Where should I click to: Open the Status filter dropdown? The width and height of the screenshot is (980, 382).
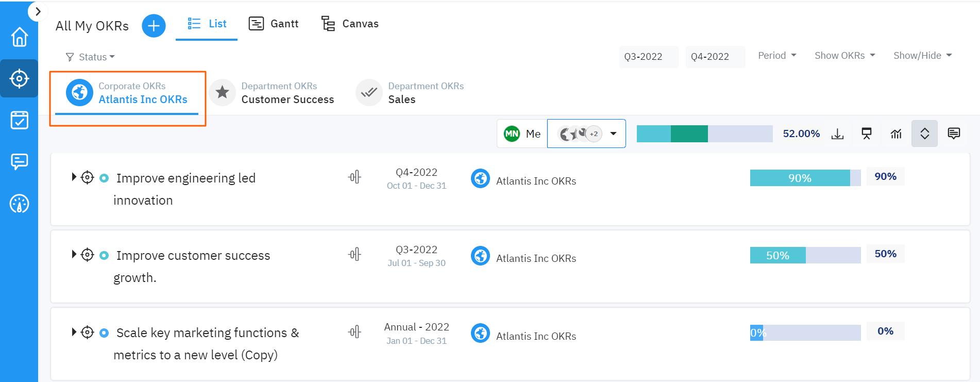pyautogui.click(x=91, y=57)
